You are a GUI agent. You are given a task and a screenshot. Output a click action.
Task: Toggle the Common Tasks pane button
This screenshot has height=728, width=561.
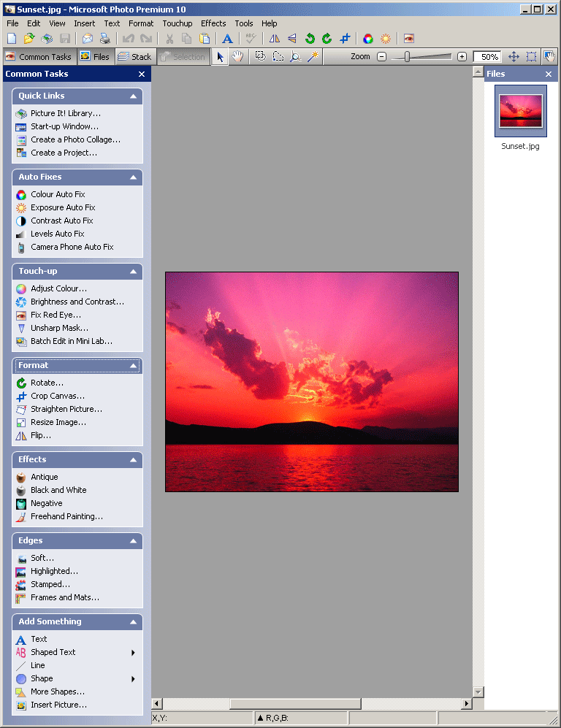[39, 57]
